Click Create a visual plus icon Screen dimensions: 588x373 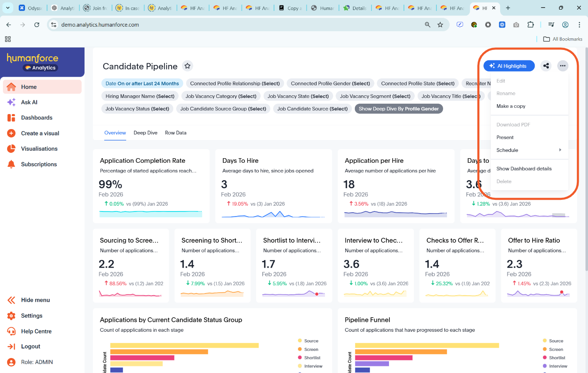point(12,133)
